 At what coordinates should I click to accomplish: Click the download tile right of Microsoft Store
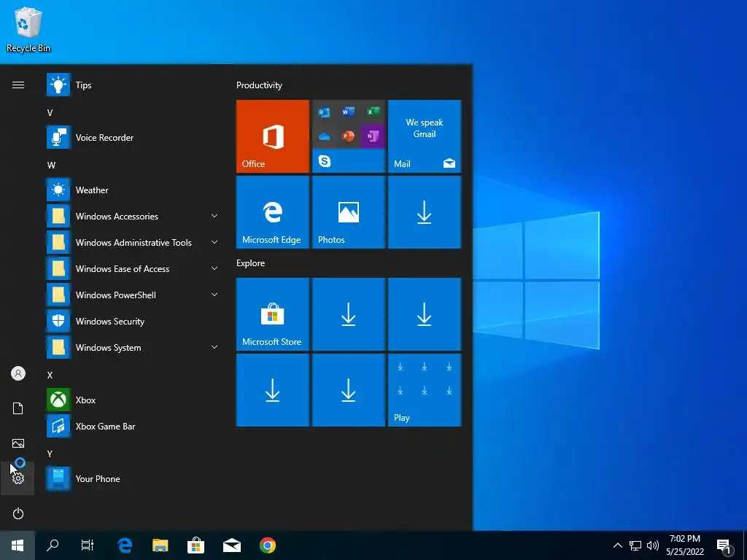coord(348,314)
